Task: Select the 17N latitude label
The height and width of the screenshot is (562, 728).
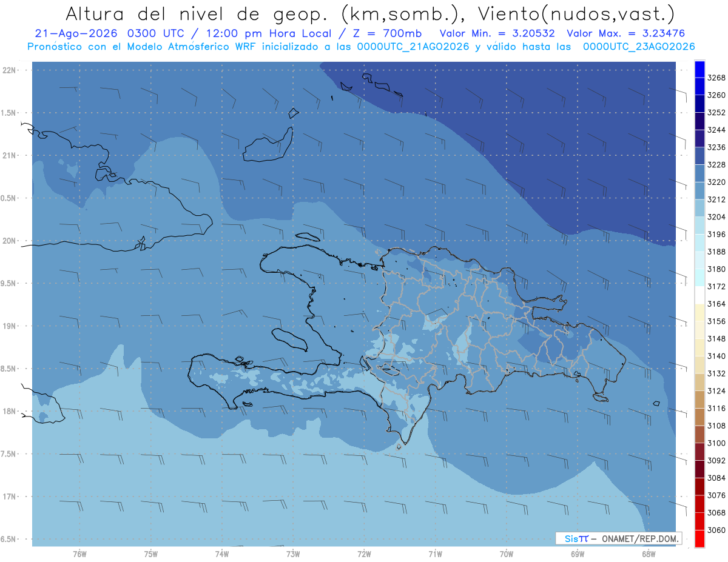Action: tap(9, 496)
